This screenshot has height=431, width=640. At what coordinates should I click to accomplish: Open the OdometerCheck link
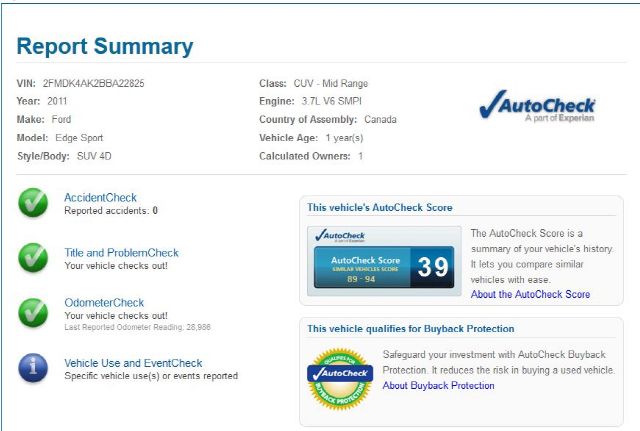tap(104, 303)
